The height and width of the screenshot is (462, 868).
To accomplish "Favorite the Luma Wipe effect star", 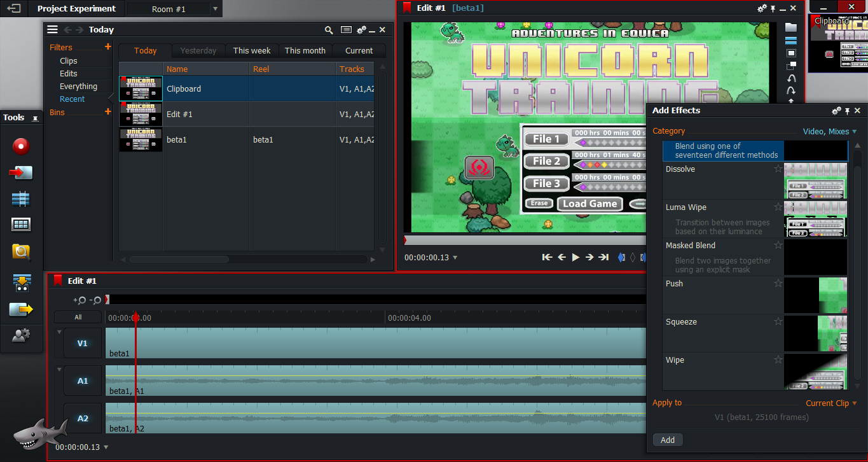I will click(778, 207).
